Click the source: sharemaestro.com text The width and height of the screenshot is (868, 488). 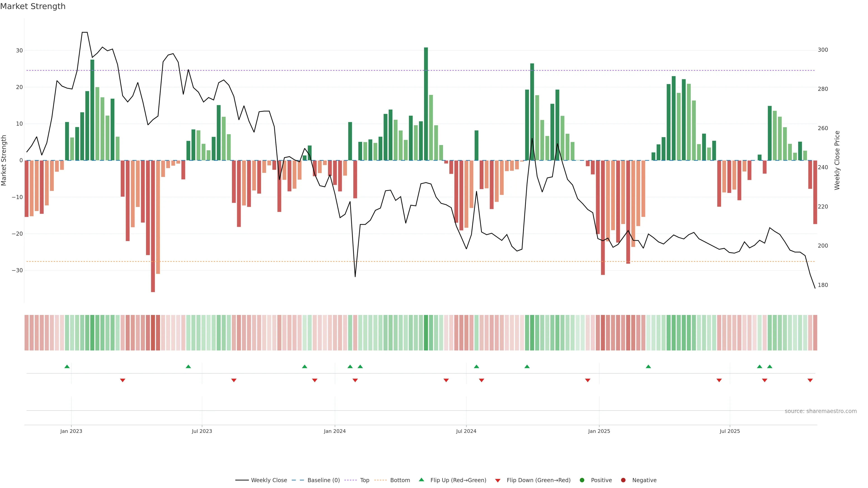tap(821, 411)
